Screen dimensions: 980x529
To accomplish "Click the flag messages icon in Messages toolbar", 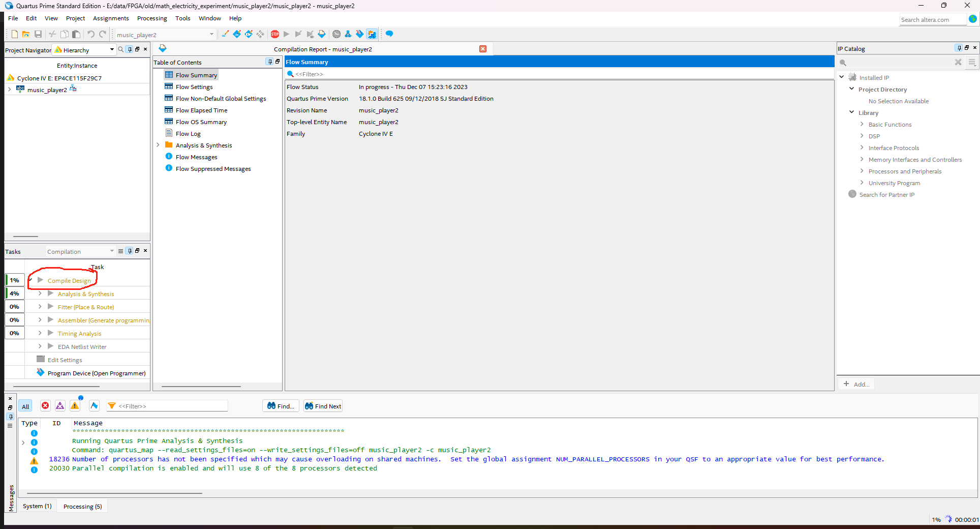I will click(94, 405).
